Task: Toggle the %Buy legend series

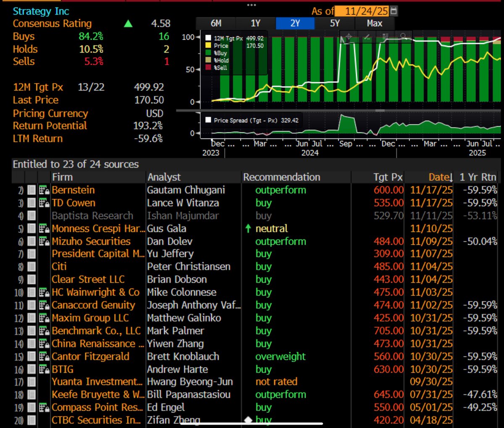Action: click(x=216, y=53)
